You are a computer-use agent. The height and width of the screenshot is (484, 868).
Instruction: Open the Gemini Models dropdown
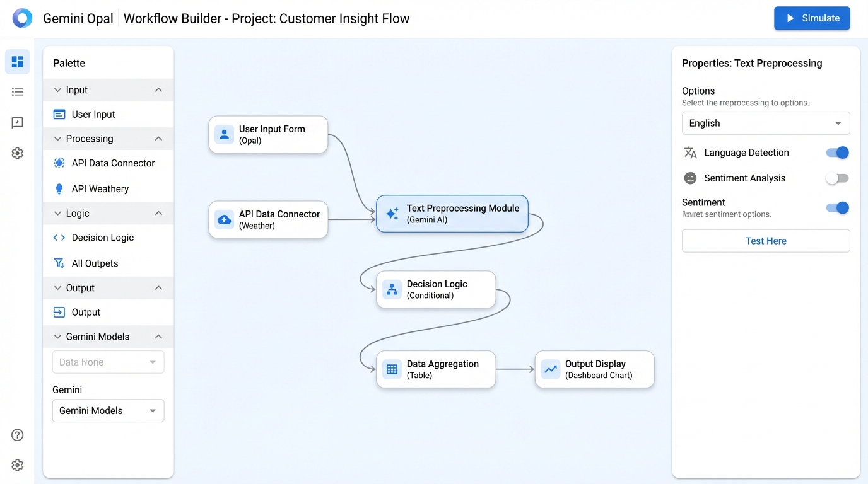pyautogui.click(x=108, y=411)
